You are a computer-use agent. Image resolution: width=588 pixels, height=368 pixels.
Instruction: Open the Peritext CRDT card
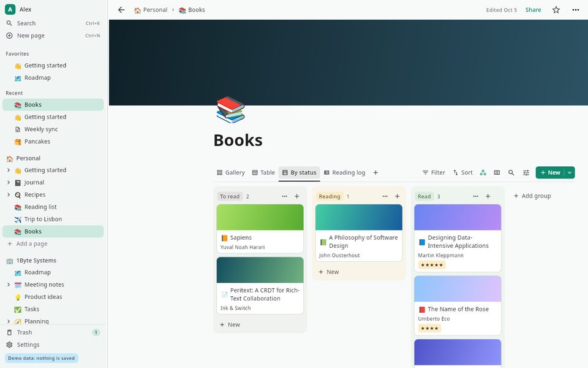260,285
